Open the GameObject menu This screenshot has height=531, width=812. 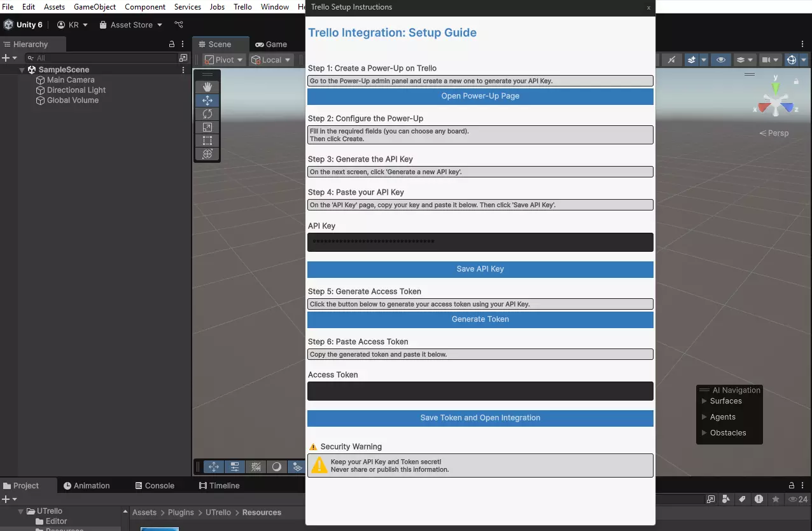(x=95, y=7)
